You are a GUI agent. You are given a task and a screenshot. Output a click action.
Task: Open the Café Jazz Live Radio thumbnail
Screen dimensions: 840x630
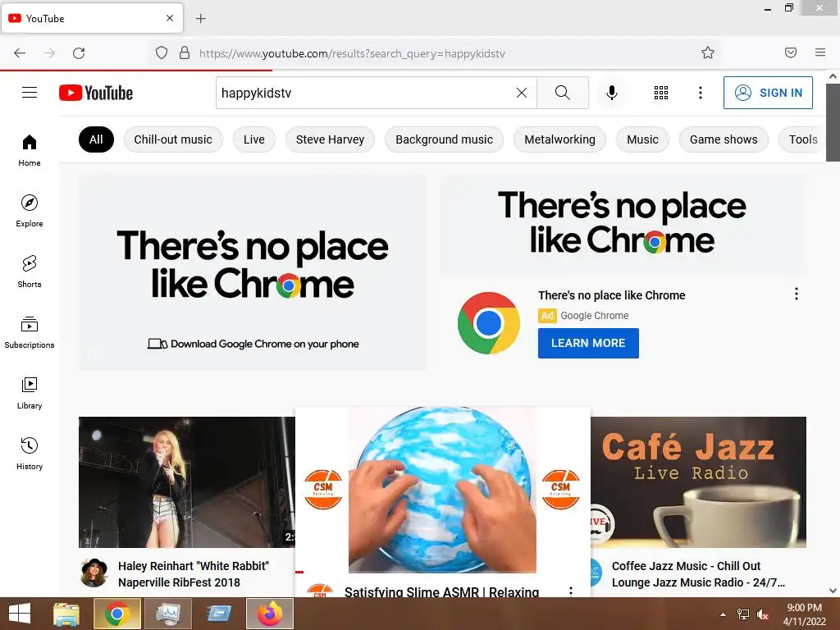tap(698, 482)
